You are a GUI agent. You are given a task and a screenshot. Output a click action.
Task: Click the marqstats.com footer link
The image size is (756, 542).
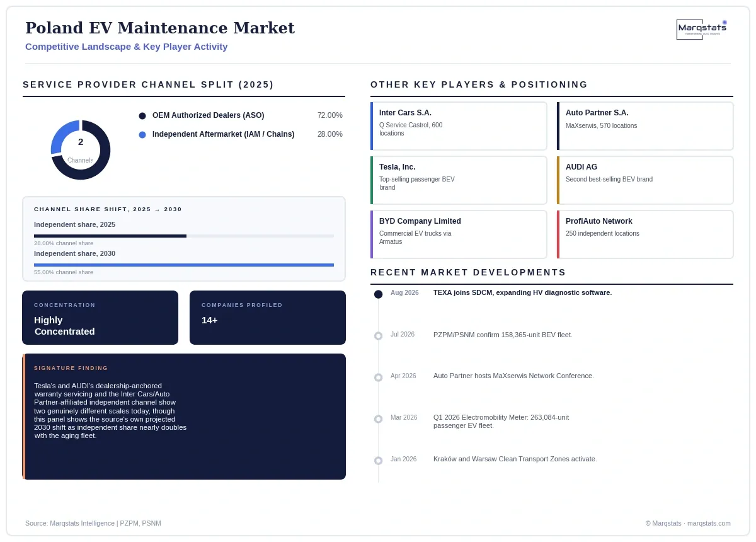click(x=709, y=523)
